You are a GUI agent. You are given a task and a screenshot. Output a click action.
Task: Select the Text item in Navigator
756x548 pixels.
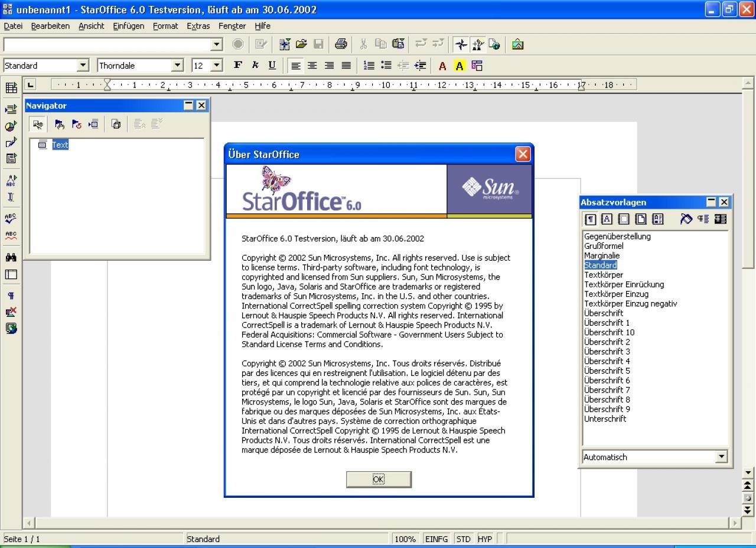pyautogui.click(x=60, y=145)
